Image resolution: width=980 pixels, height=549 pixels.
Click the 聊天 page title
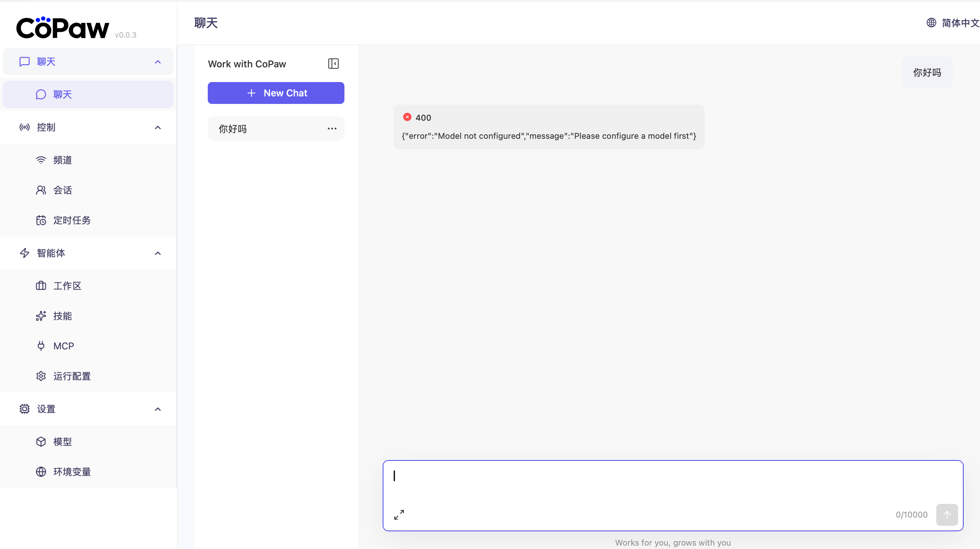206,23
